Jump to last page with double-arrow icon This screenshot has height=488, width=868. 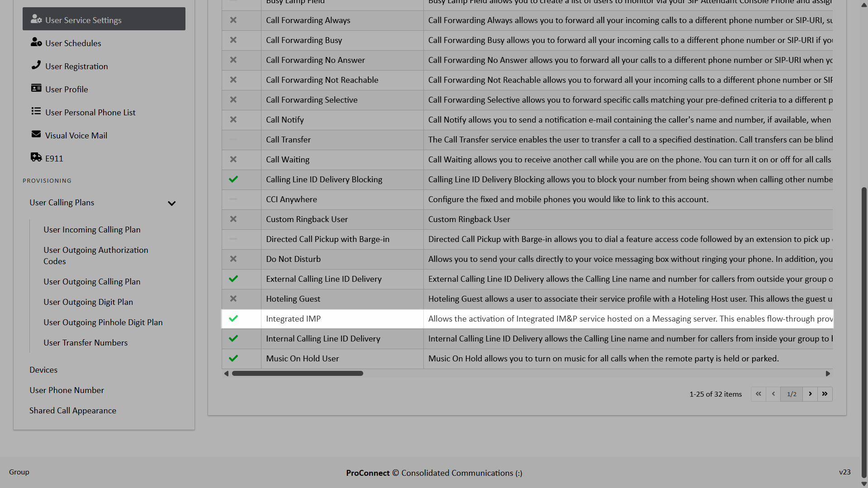pos(825,394)
